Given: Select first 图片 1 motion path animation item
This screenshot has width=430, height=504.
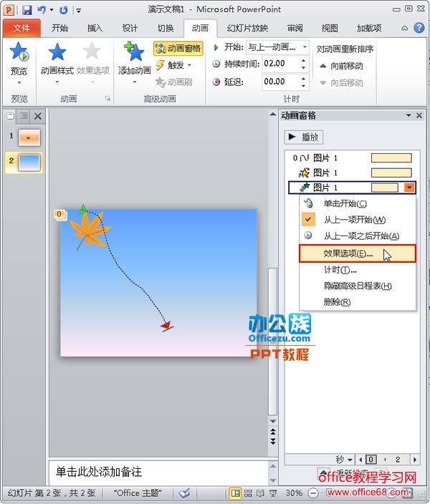Looking at the screenshot, I should click(x=353, y=157).
